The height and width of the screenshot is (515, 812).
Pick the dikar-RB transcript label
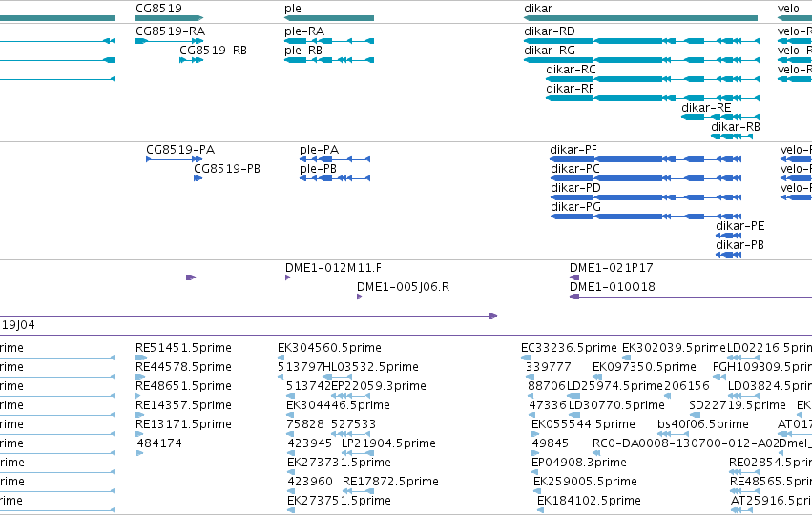pyautogui.click(x=736, y=127)
